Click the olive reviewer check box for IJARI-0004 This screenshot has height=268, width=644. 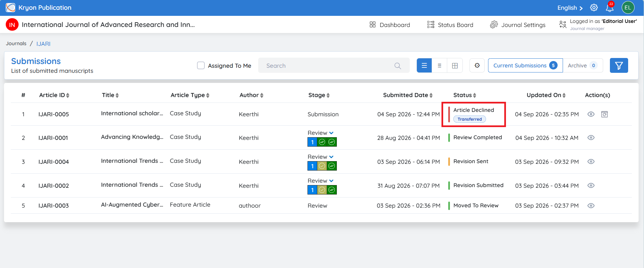(x=322, y=166)
